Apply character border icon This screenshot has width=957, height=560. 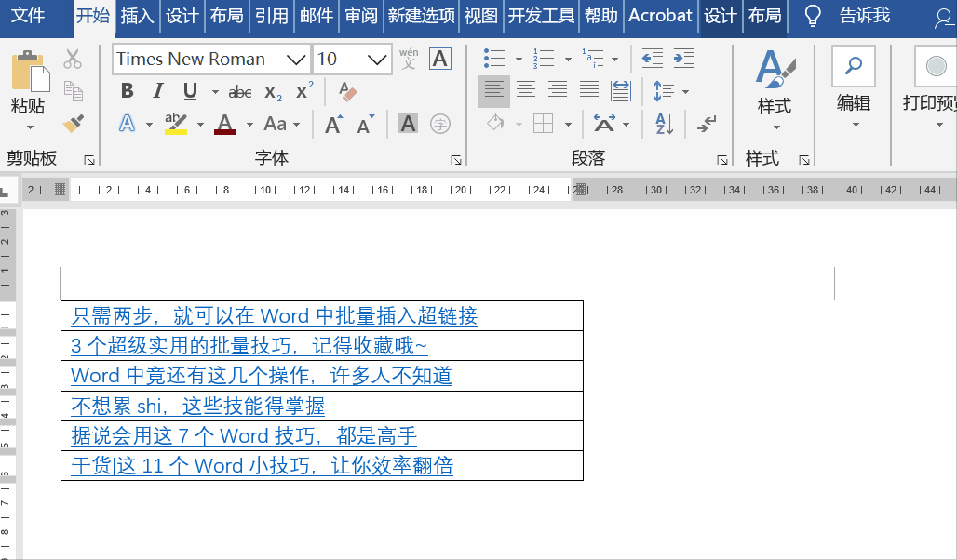point(440,59)
